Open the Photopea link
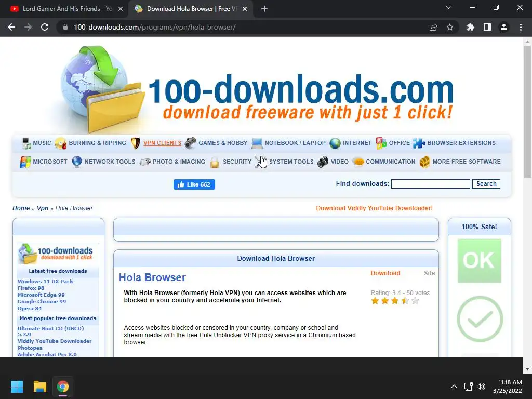This screenshot has height=399, width=532. click(30, 348)
